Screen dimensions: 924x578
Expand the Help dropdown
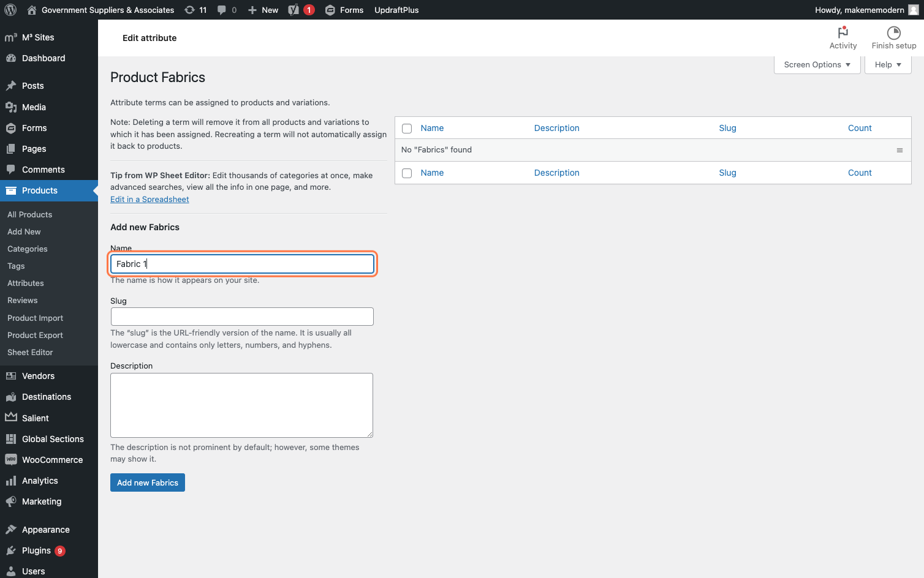(x=888, y=64)
